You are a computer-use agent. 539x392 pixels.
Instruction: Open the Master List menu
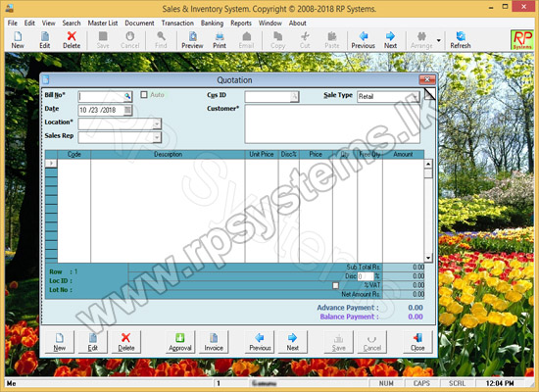103,24
